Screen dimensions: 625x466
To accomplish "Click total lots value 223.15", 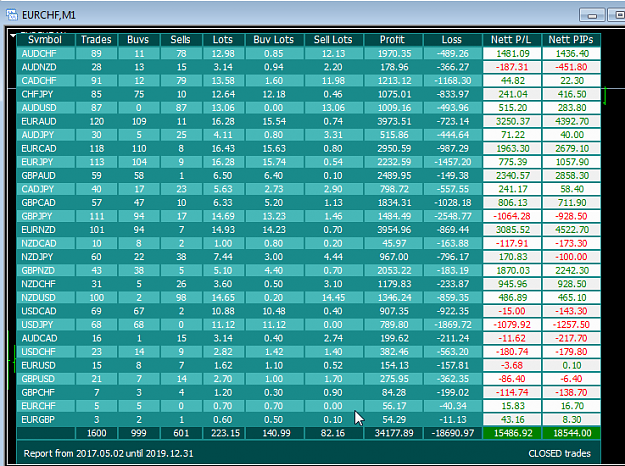I will [x=223, y=433].
